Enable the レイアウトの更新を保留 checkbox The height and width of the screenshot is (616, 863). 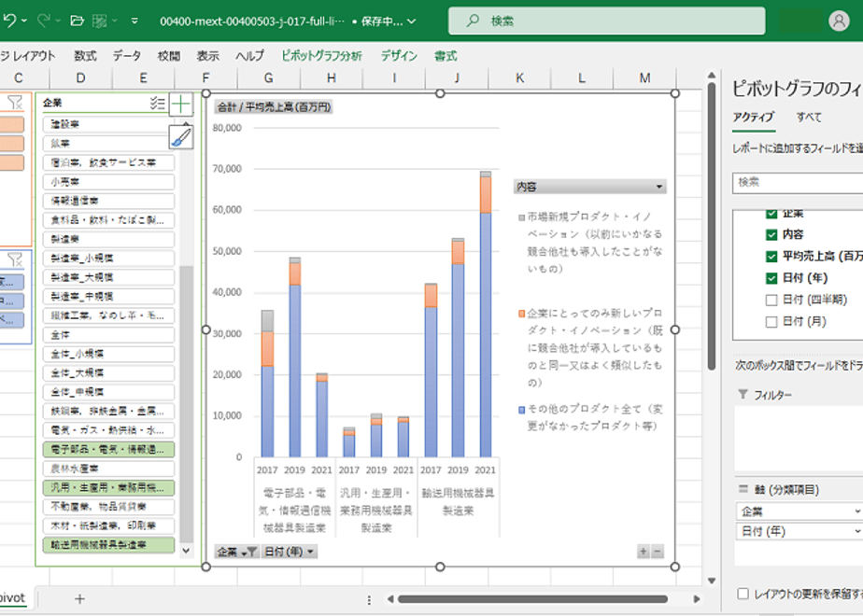[743, 594]
